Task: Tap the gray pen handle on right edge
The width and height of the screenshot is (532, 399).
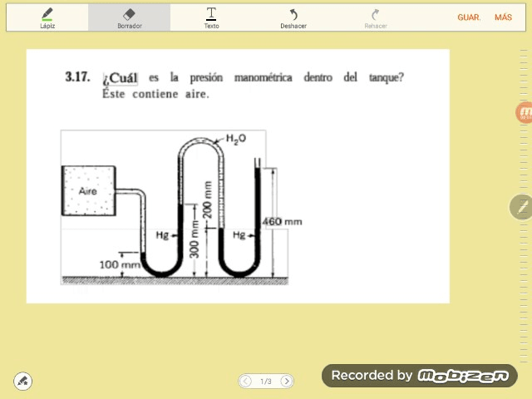Action: tap(521, 206)
